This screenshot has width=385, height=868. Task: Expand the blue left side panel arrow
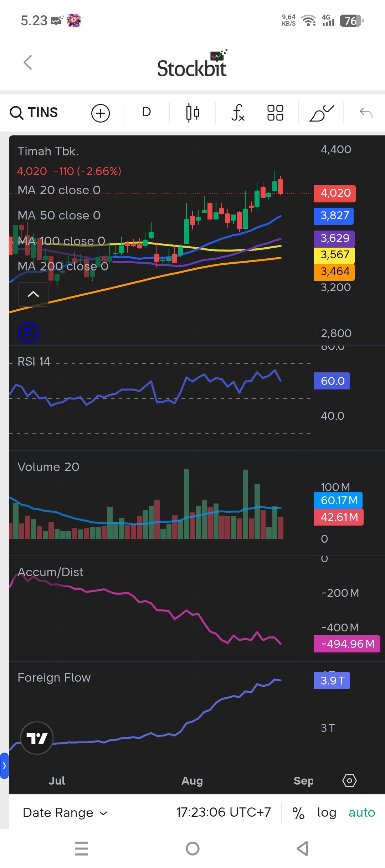[x=4, y=766]
